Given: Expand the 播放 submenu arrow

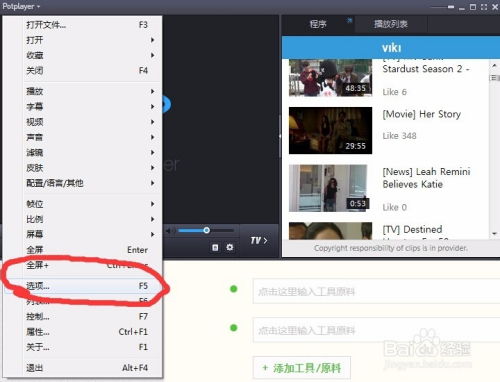Looking at the screenshot, I should 152,91.
